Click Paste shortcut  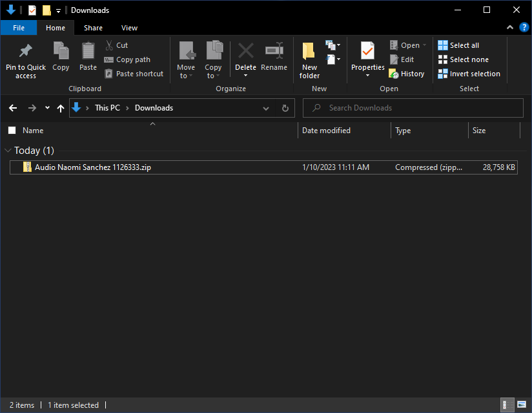(x=134, y=74)
